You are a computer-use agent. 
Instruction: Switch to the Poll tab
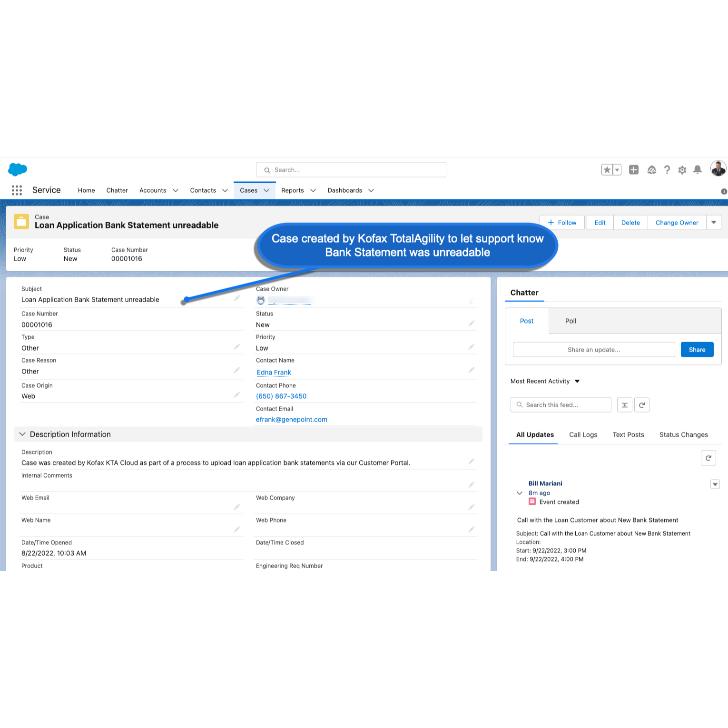pos(571,321)
